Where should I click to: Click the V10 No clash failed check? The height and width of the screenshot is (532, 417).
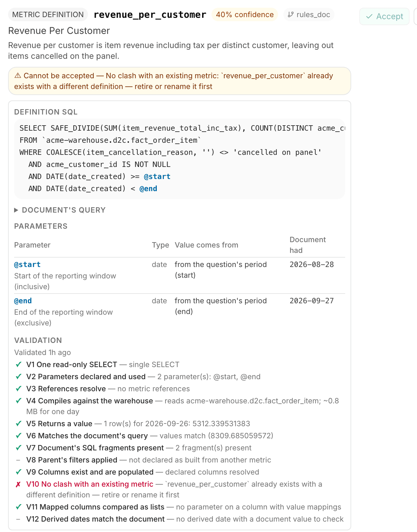coord(90,484)
